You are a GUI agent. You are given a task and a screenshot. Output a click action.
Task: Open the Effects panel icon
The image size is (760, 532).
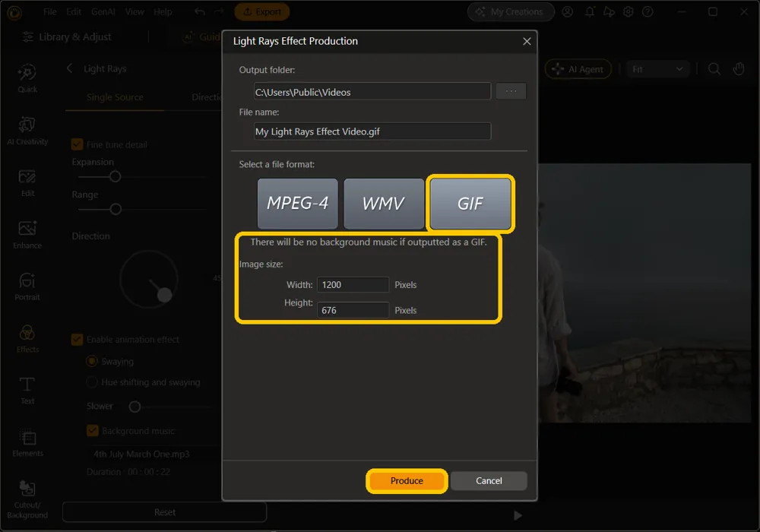(27, 339)
